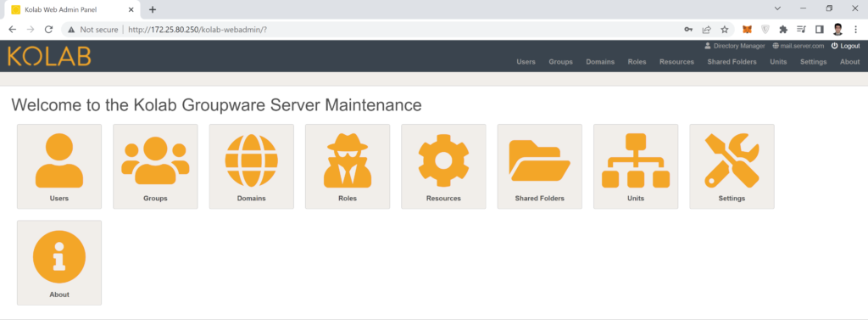The image size is (868, 320).
Task: Open the tab search chevron dropdown
Action: point(777,8)
